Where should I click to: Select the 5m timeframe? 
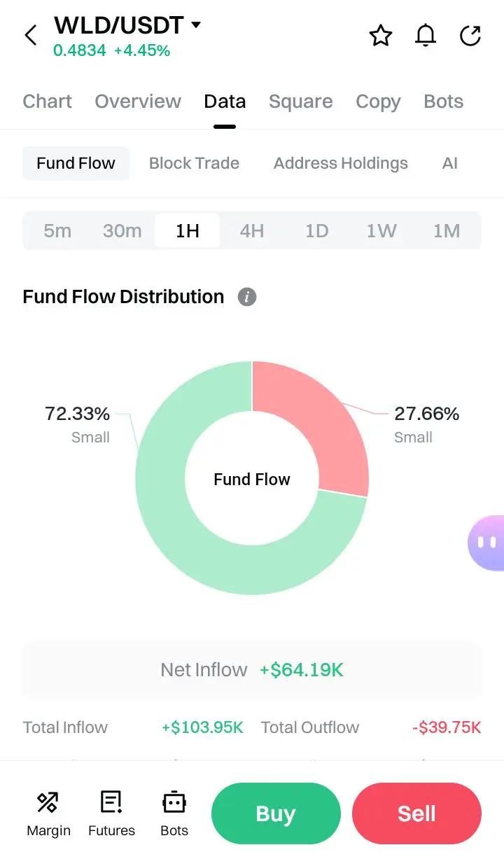click(57, 231)
